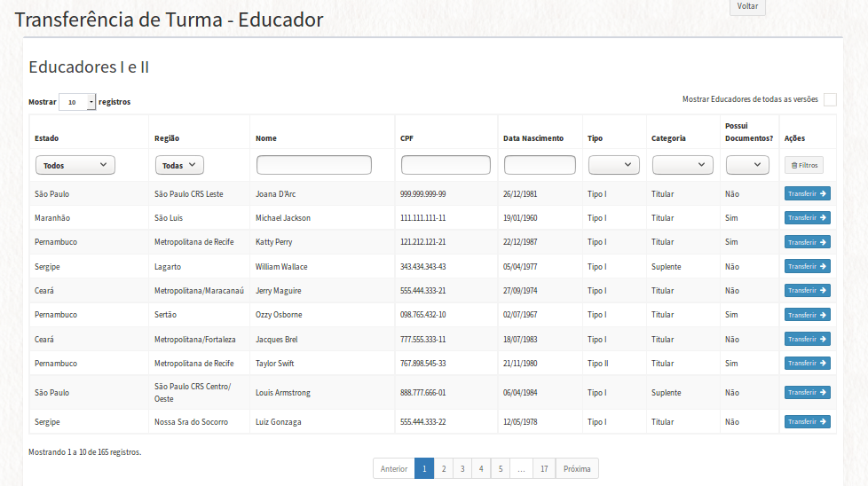Sort by Nome column header
The width and height of the screenshot is (868, 486).
click(x=266, y=138)
